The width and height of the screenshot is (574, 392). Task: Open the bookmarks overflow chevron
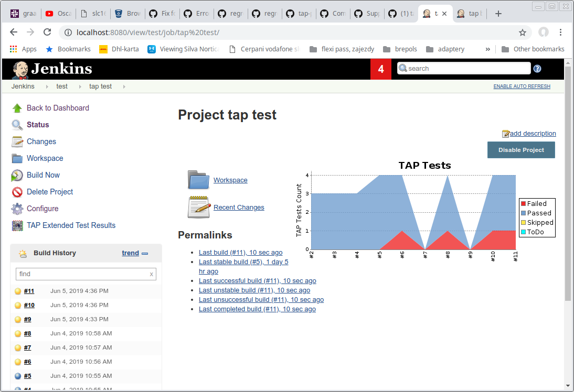(487, 49)
